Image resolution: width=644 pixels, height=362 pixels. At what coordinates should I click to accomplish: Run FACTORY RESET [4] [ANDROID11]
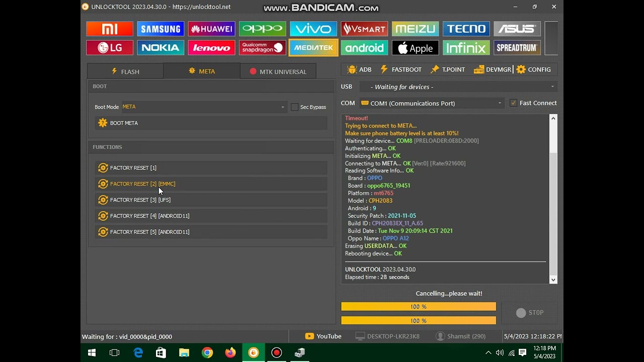click(211, 216)
